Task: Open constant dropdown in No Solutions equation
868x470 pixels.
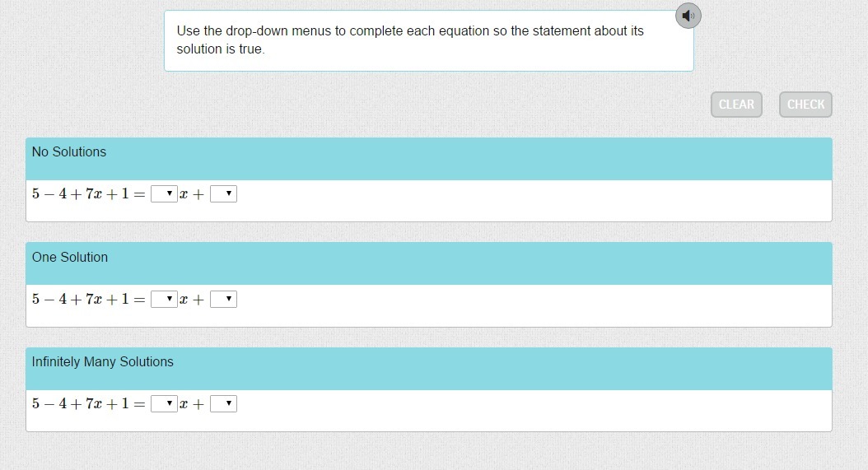Action: pos(223,194)
